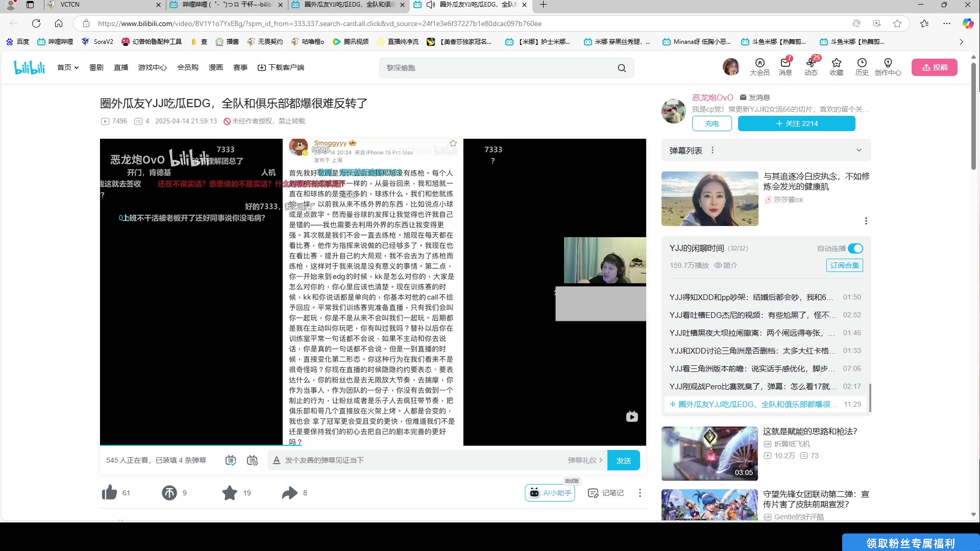
Task: Click the 充电 charge button
Action: point(712,123)
